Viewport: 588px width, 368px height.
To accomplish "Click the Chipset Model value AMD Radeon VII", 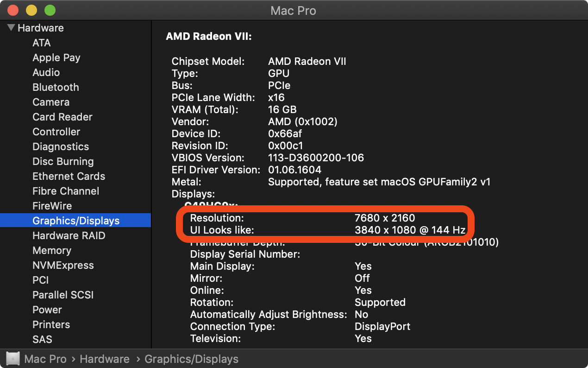I will pyautogui.click(x=307, y=61).
